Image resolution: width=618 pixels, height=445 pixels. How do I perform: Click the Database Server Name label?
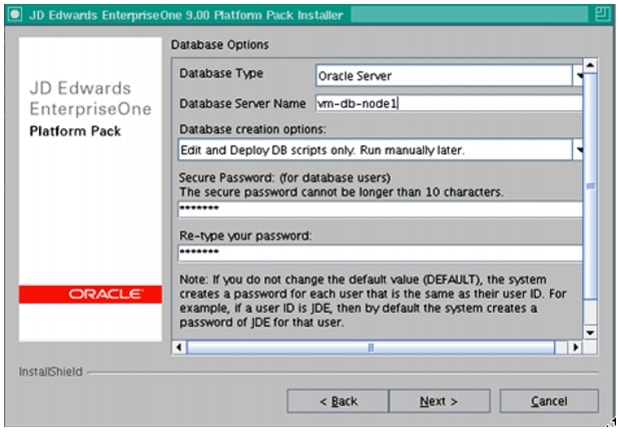tap(242, 103)
